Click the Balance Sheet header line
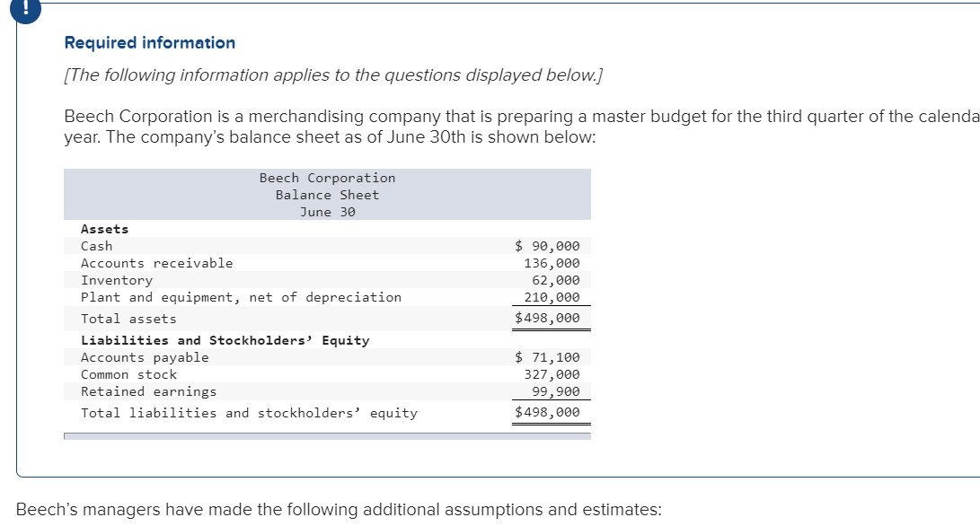This screenshot has height=526, width=980. coord(328,195)
